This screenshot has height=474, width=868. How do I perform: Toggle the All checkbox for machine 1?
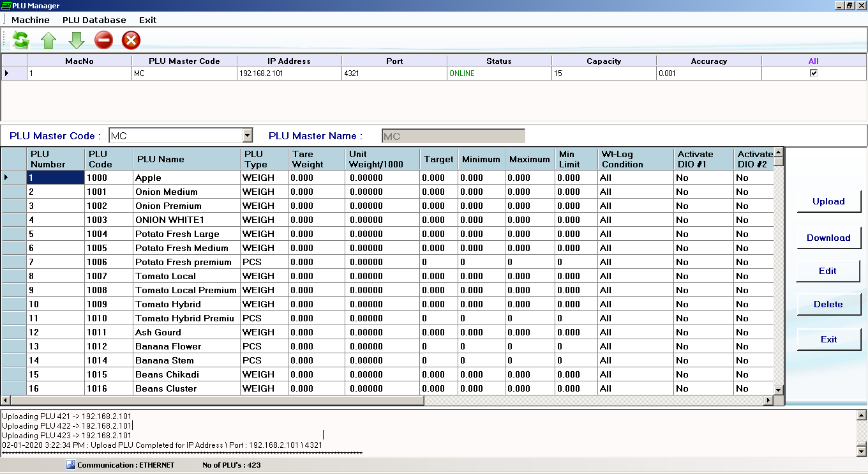pyautogui.click(x=813, y=73)
